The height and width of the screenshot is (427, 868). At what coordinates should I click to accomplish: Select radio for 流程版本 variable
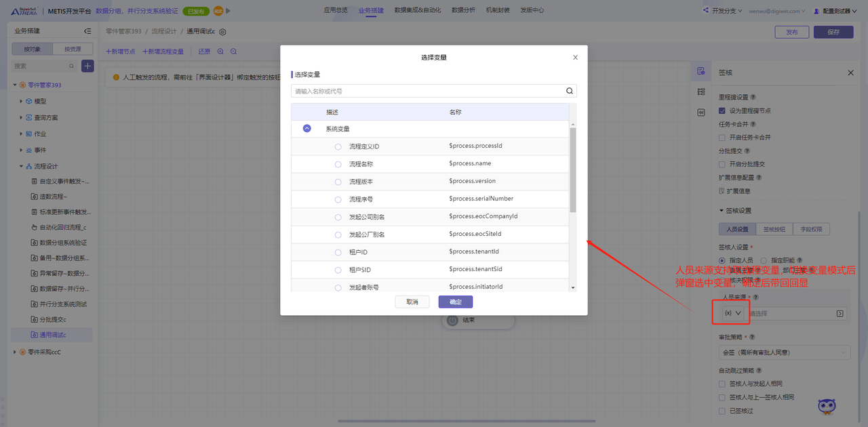tap(338, 182)
